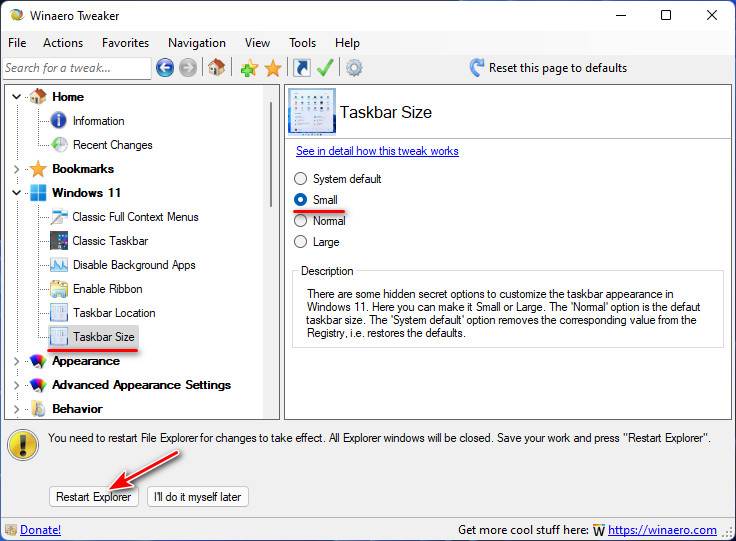Click the Recent Changes clock icon
736x541 pixels.
pos(59,145)
